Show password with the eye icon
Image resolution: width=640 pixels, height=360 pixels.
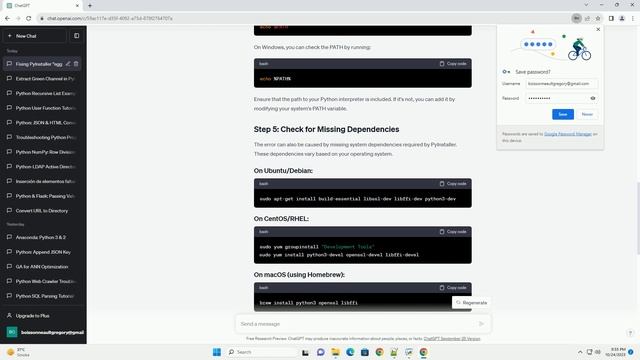tap(593, 98)
